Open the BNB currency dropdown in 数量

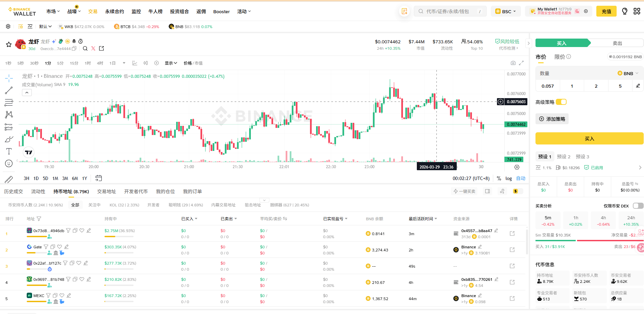[628, 73]
